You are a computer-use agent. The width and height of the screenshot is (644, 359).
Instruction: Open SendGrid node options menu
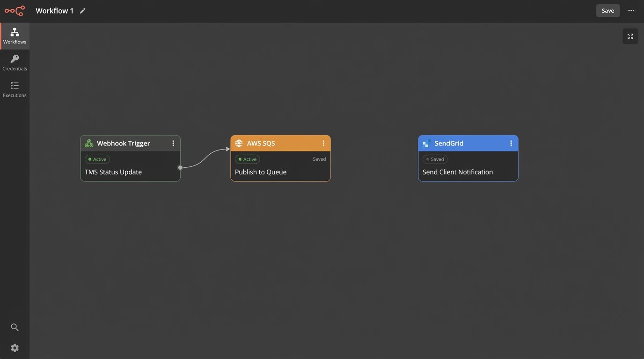[511, 144]
